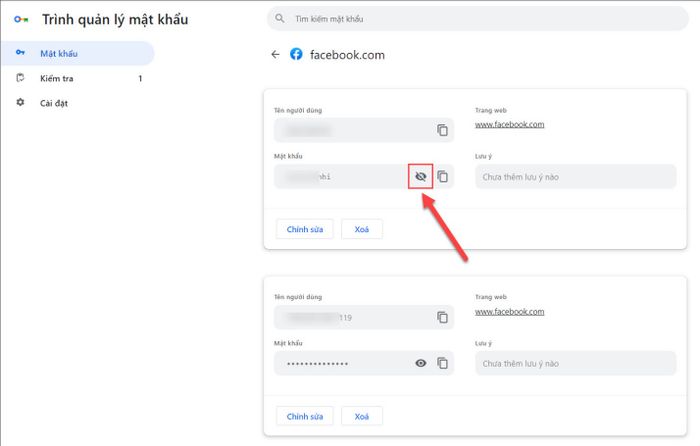The height and width of the screenshot is (446, 700).
Task: Click the first card's username field
Action: [x=364, y=130]
